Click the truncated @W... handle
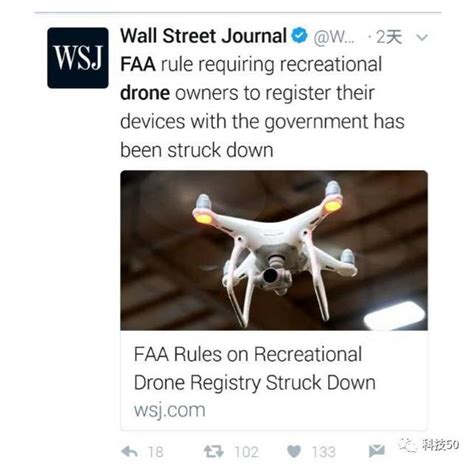The width and height of the screenshot is (474, 466). click(x=334, y=37)
